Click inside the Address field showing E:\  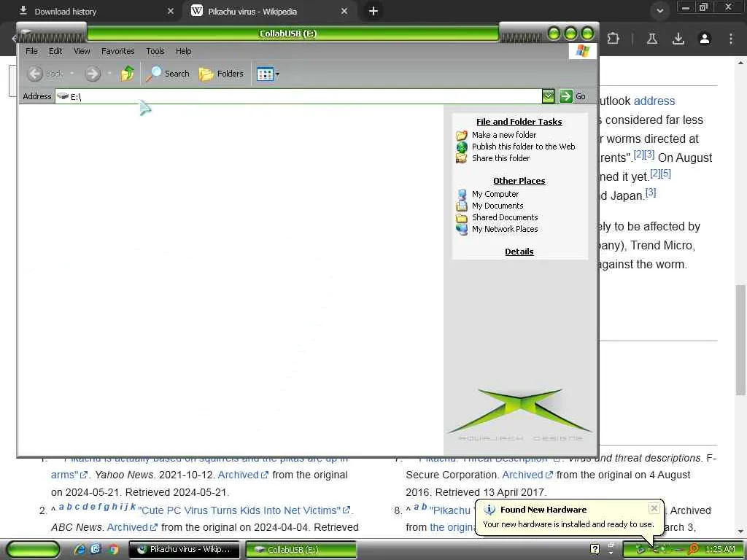point(298,97)
